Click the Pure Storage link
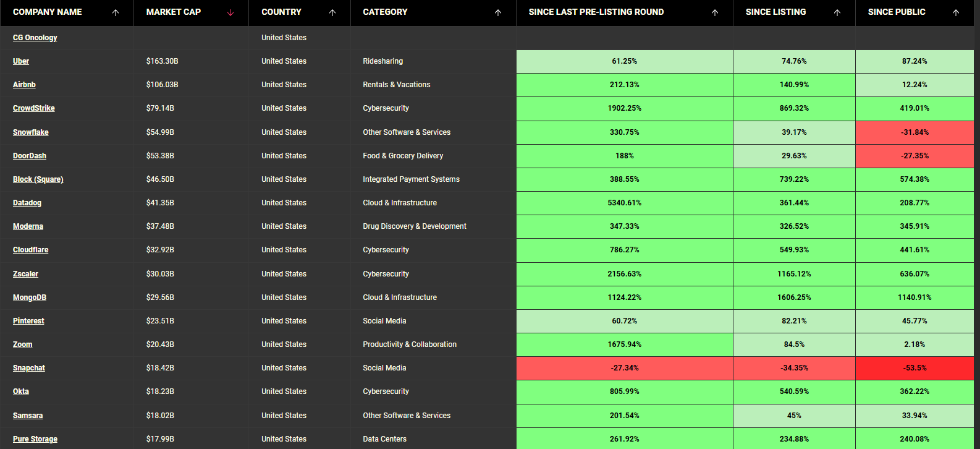The image size is (980, 449). pyautogui.click(x=35, y=439)
